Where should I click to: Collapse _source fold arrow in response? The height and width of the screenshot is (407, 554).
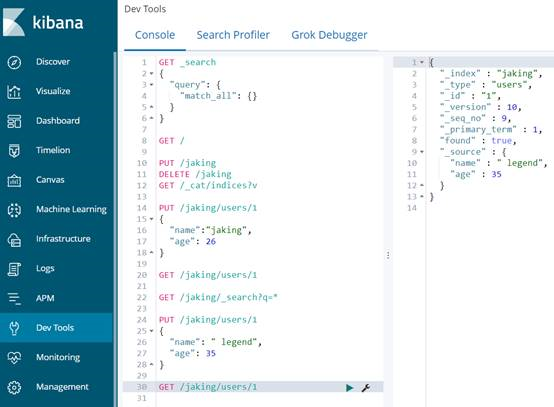point(422,152)
